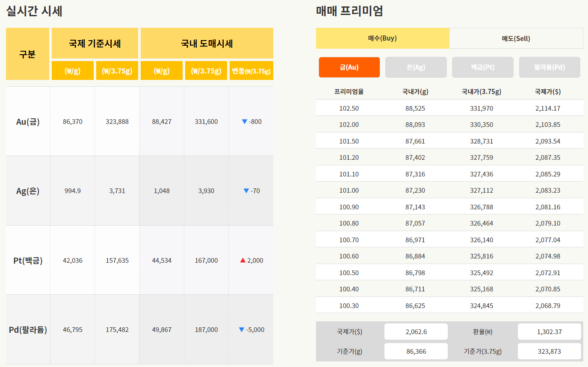Click the 325,168 cell in 100.40 row
Viewport: 588px width, 367px height.
[x=482, y=289]
